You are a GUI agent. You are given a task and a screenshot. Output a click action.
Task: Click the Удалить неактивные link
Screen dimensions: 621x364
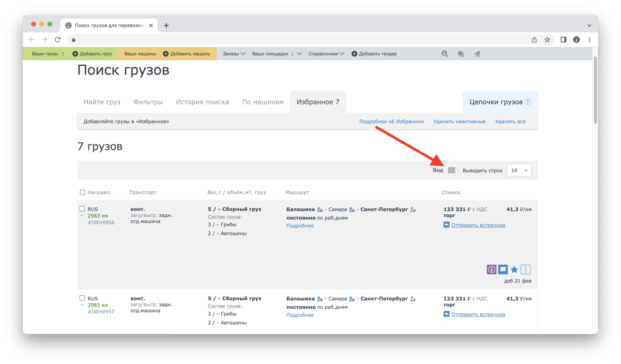(x=459, y=121)
